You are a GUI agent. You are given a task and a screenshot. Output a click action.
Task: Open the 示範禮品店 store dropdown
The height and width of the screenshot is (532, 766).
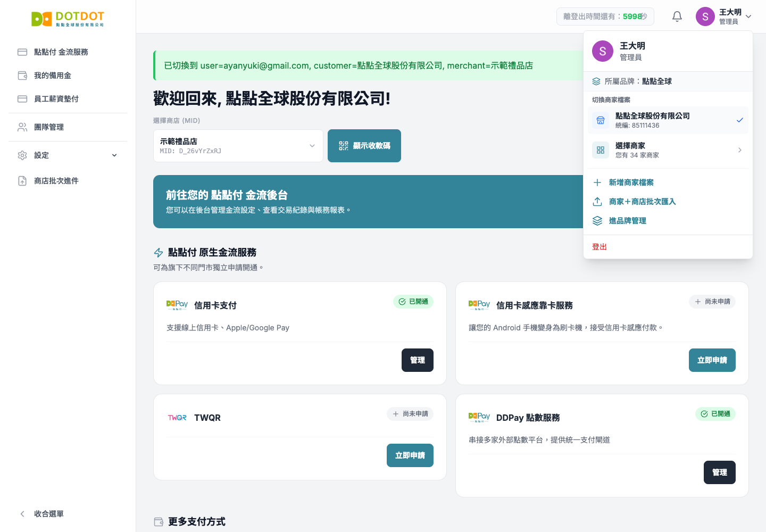pos(238,146)
